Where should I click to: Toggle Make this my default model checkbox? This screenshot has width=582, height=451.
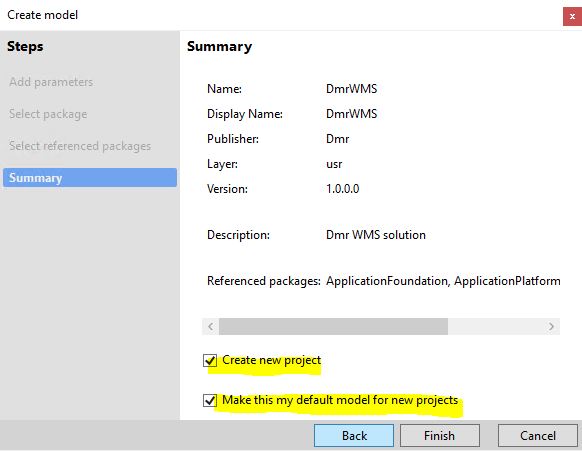click(x=210, y=401)
